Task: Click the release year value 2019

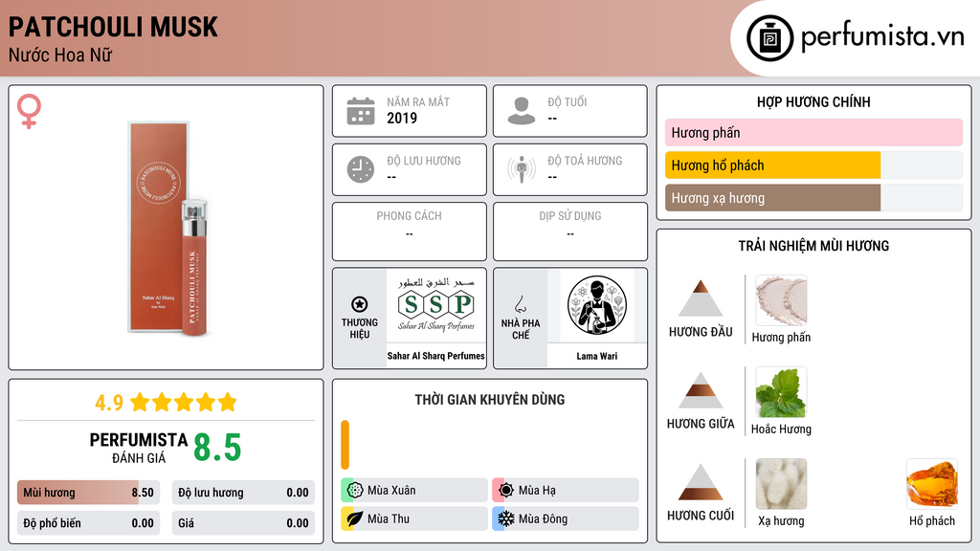Action: pos(402,118)
